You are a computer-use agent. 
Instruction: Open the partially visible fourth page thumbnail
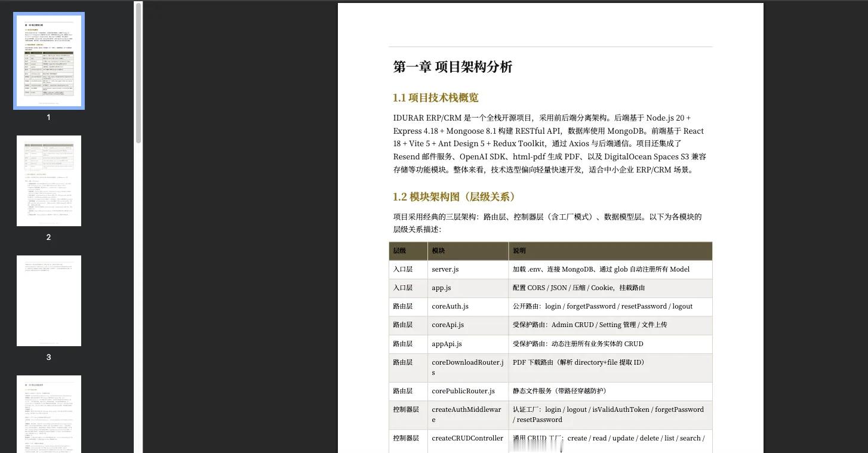pos(49,414)
